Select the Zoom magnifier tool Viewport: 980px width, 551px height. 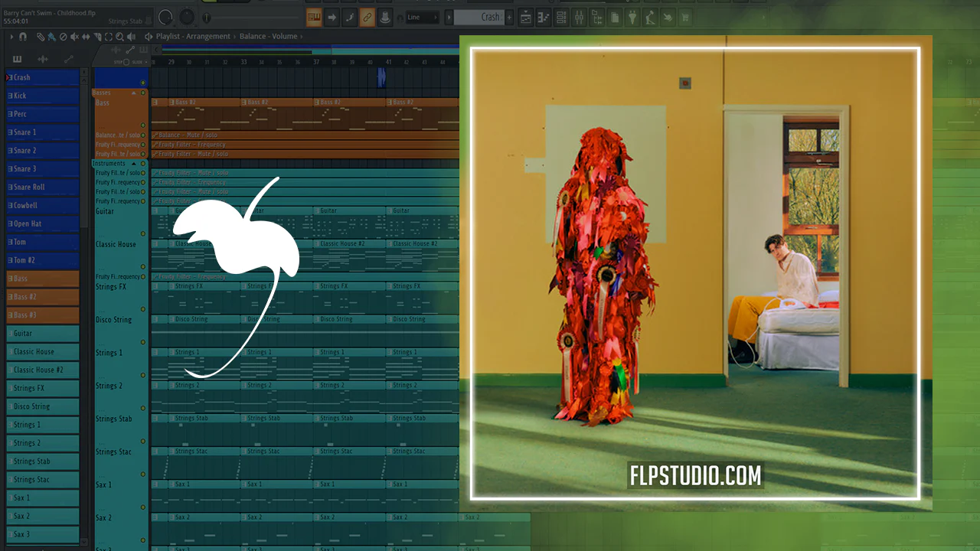pyautogui.click(x=120, y=36)
